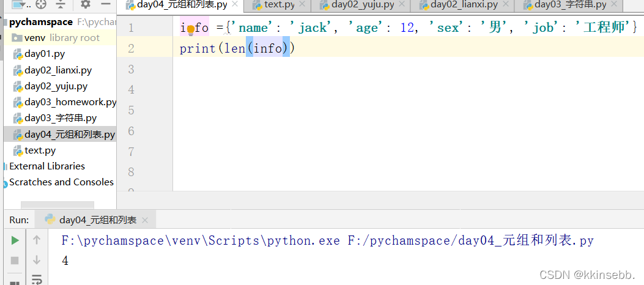644x285 pixels.
Task: Click the len call in line 2
Action: point(235,48)
